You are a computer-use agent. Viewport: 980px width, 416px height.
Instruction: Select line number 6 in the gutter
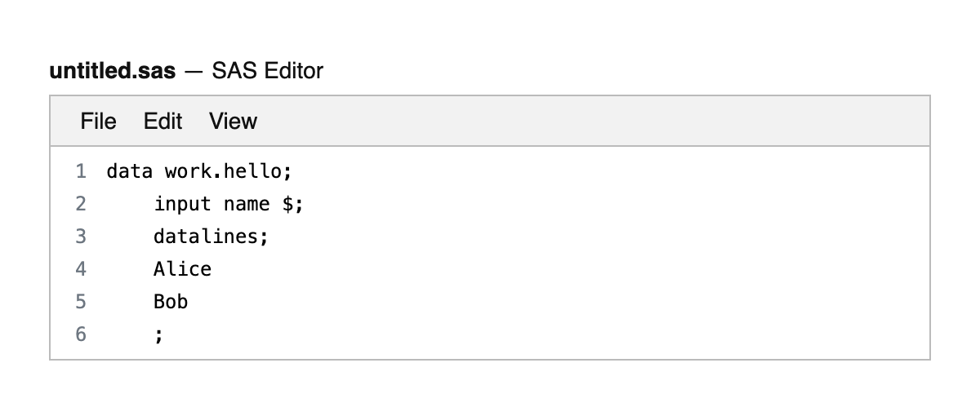[80, 334]
